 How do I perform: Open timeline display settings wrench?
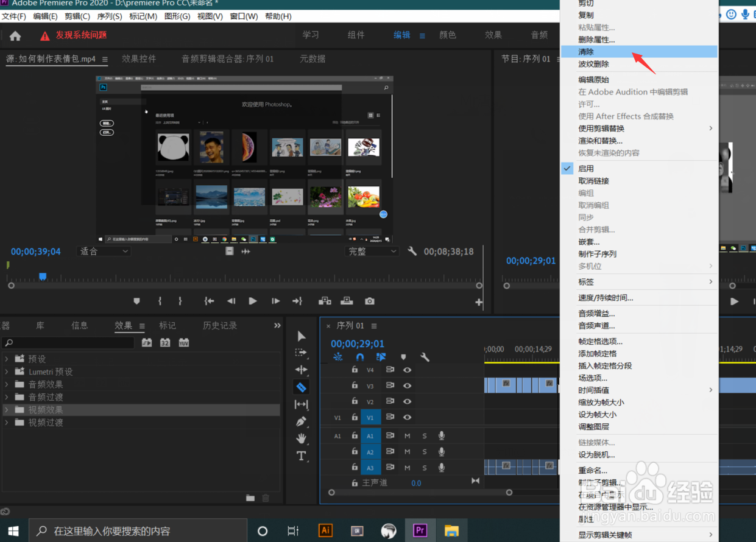pyautogui.click(x=425, y=357)
